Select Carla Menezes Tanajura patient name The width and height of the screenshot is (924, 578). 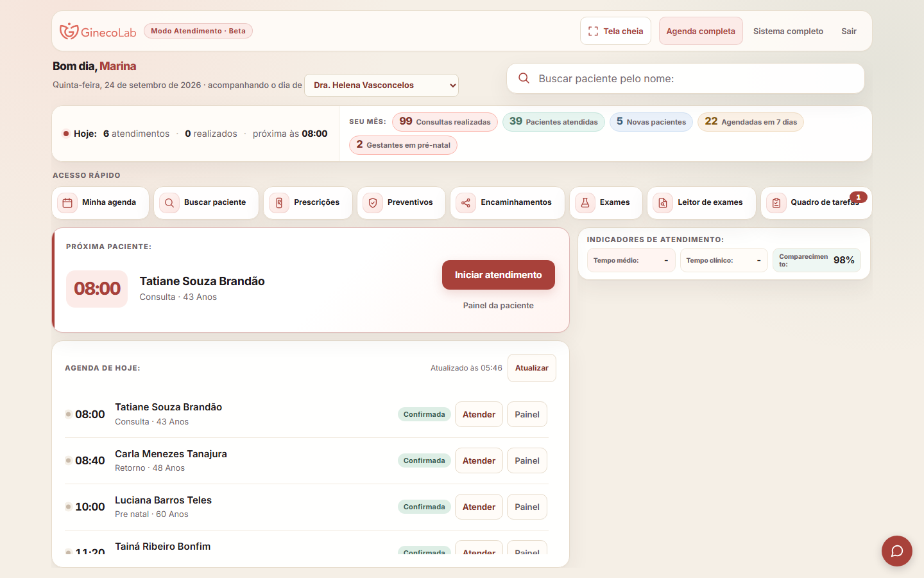171,453
